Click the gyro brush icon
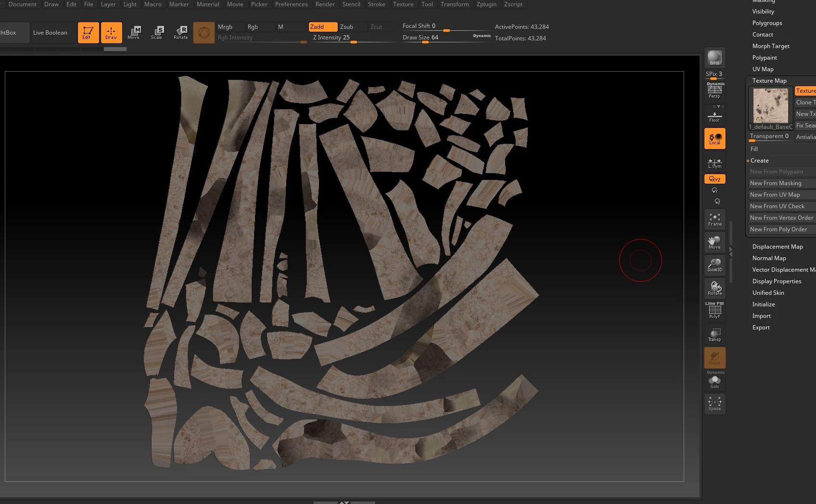 (x=204, y=33)
